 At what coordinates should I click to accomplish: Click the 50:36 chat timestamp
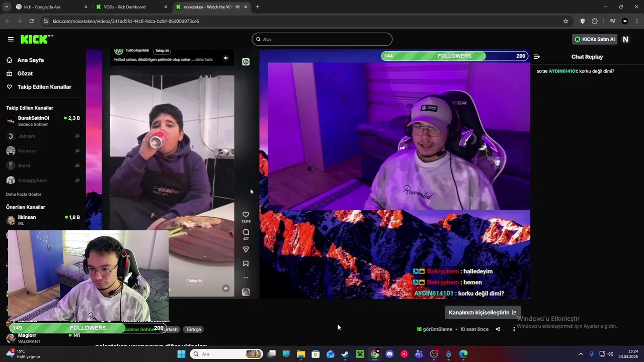click(x=542, y=71)
